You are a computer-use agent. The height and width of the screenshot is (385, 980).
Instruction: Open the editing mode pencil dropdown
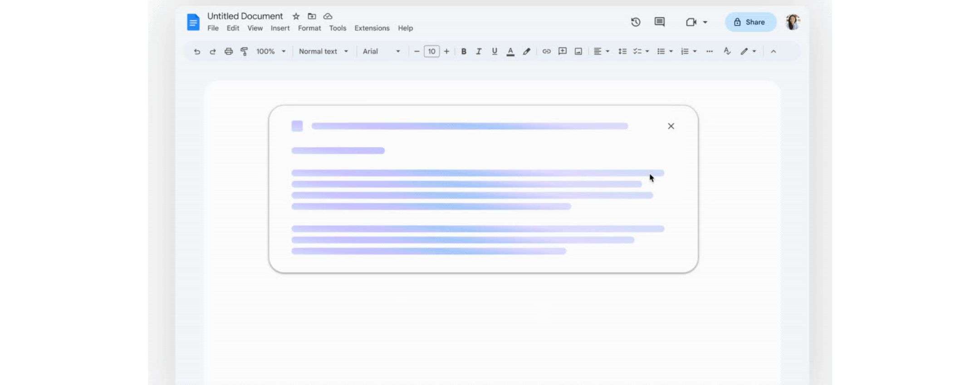pyautogui.click(x=748, y=51)
